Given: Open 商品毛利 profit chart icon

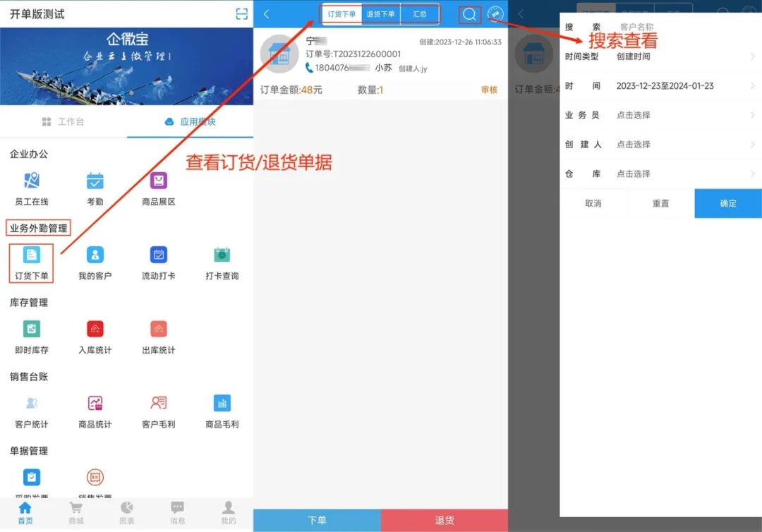Looking at the screenshot, I should [222, 404].
